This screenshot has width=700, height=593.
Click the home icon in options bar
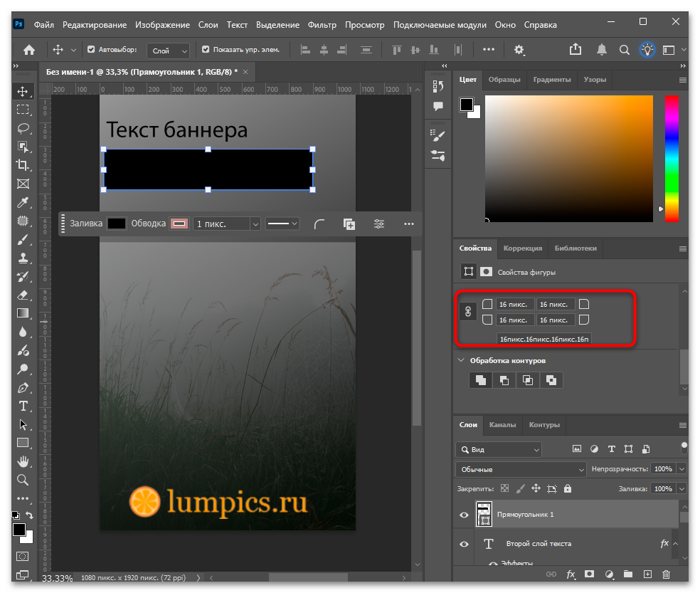(x=29, y=50)
